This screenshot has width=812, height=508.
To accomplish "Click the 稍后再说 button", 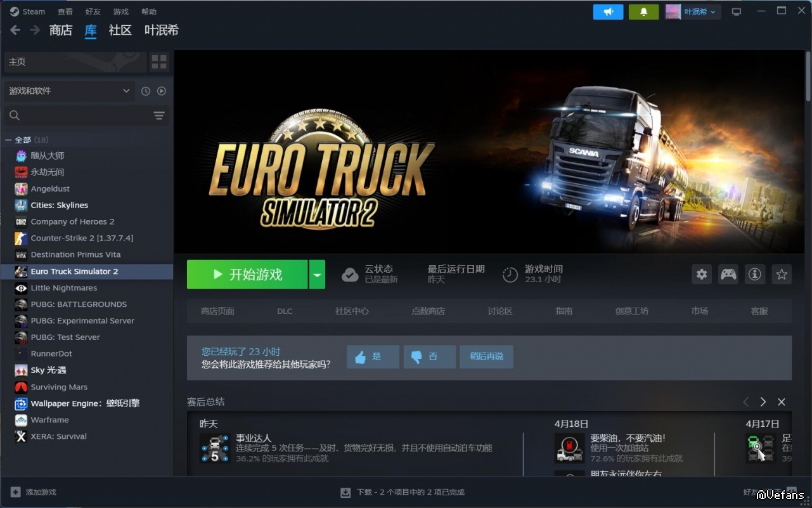I will coord(487,357).
